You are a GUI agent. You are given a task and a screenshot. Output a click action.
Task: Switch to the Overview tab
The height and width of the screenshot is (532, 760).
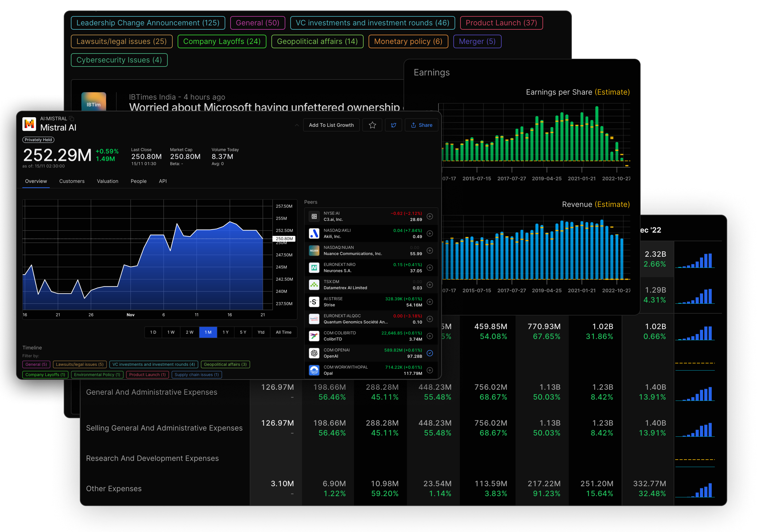click(x=36, y=181)
